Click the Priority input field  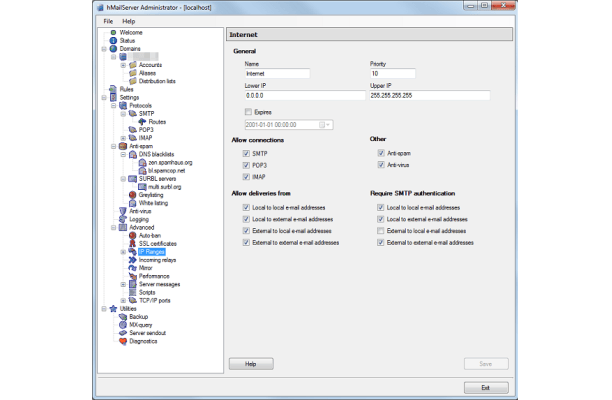[392, 73]
